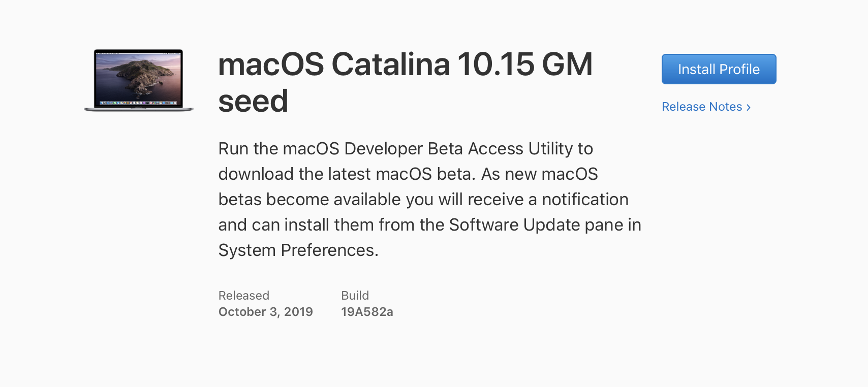Click the "Released" label

tap(244, 296)
